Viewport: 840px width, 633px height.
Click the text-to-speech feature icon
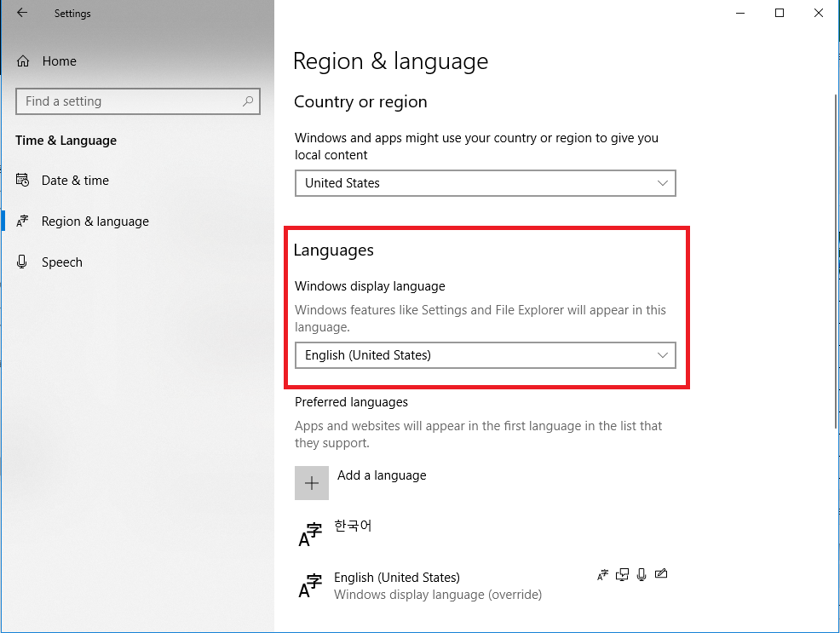tap(622, 574)
